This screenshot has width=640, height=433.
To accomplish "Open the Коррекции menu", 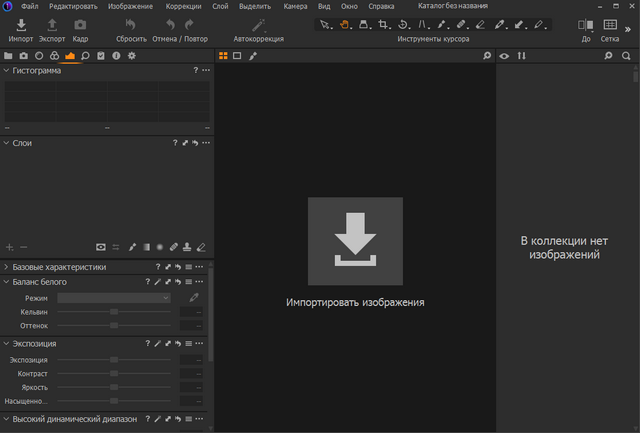I will (x=183, y=6).
